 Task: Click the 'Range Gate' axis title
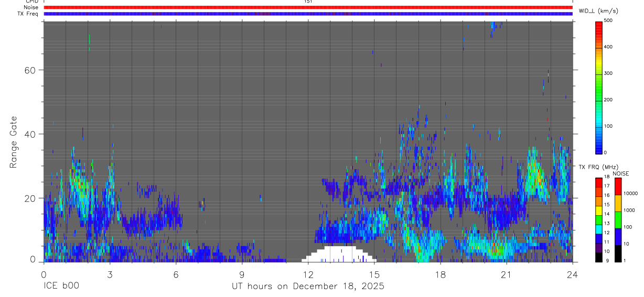point(14,142)
